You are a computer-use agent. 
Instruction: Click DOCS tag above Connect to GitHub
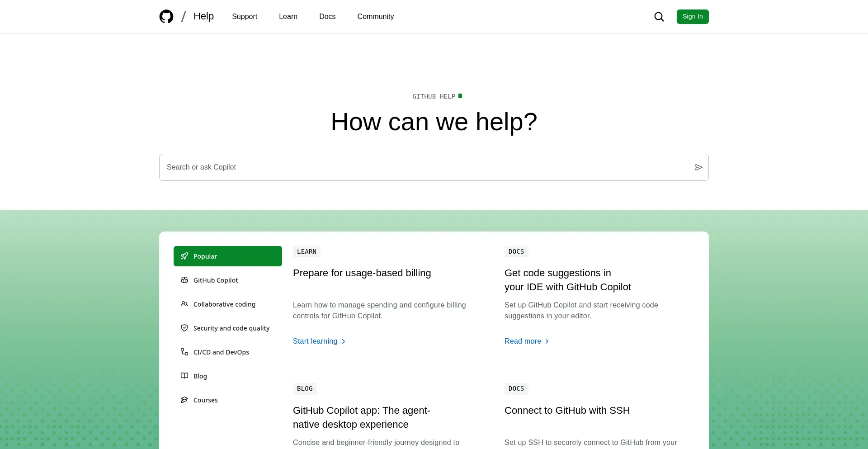pyautogui.click(x=516, y=389)
